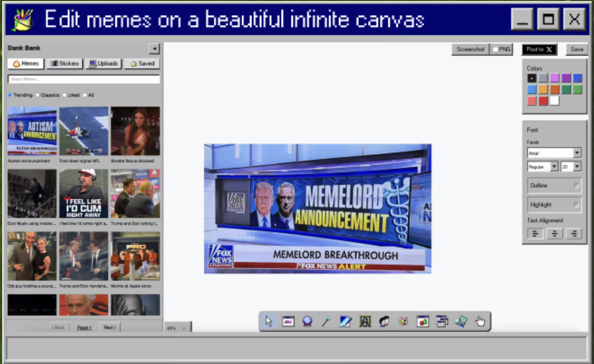Select the All radio filter
594x364 pixels.
85,95
